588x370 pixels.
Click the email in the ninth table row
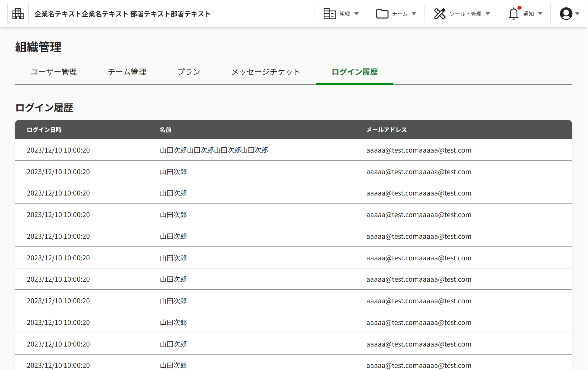419,322
